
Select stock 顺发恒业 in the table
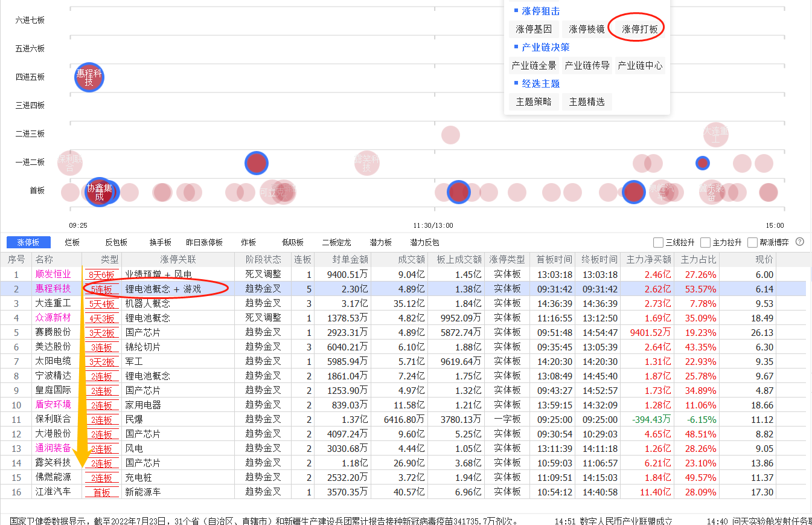tap(53, 274)
